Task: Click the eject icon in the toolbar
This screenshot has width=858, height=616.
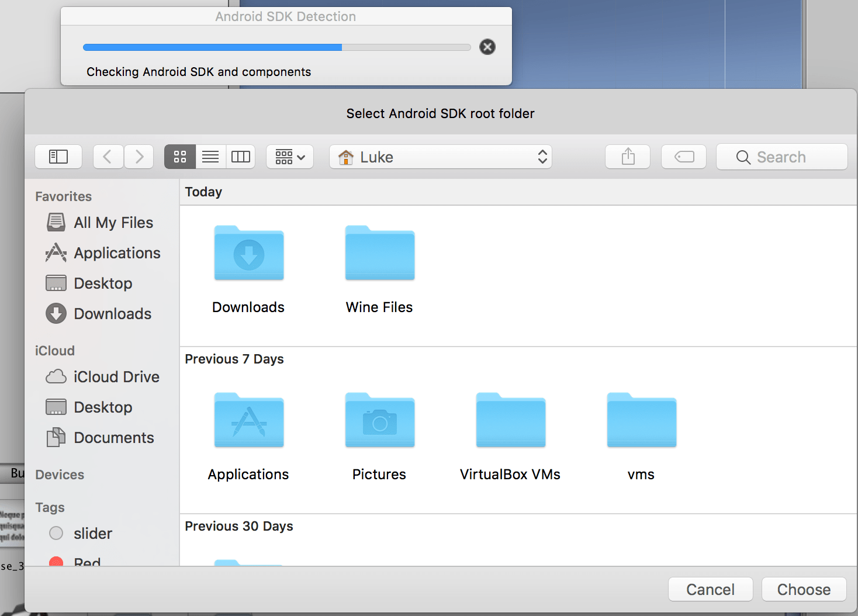Action: tap(683, 157)
